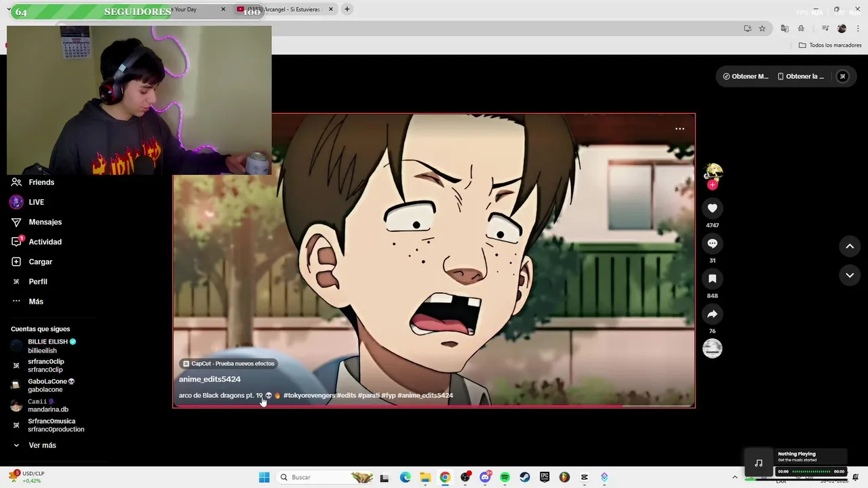Open FL Studio from taskbar

(564, 477)
